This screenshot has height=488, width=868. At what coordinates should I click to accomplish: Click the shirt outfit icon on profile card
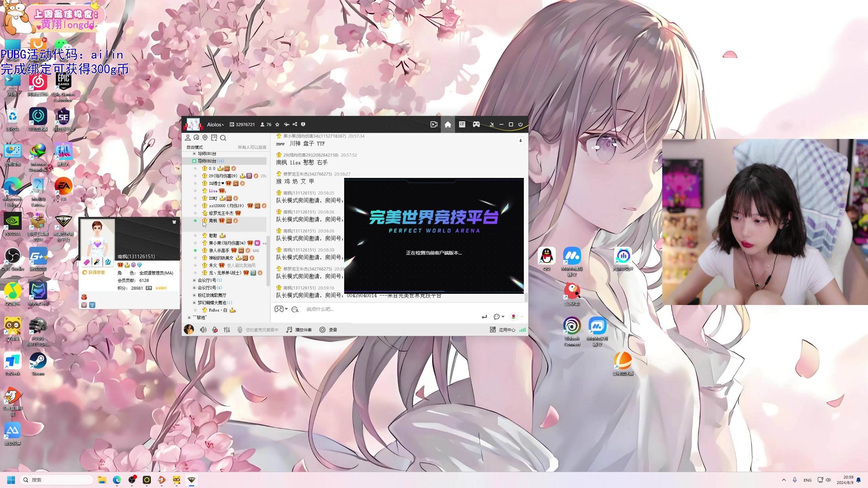tap(174, 222)
